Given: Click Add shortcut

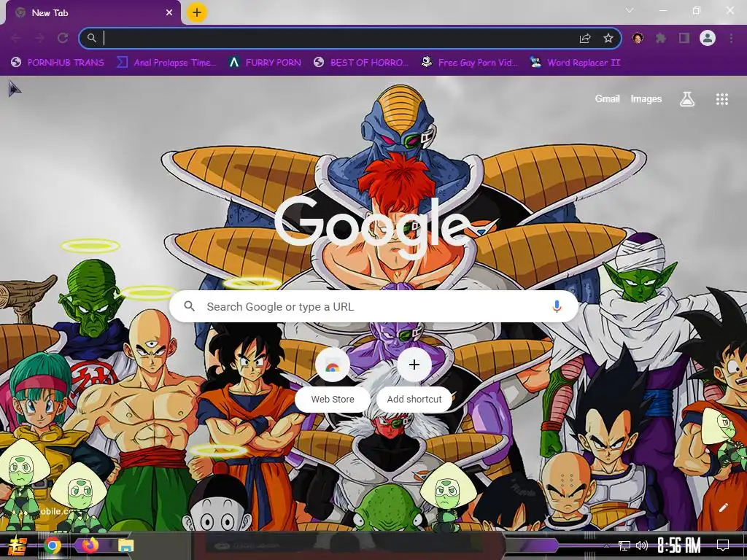Looking at the screenshot, I should (x=414, y=378).
